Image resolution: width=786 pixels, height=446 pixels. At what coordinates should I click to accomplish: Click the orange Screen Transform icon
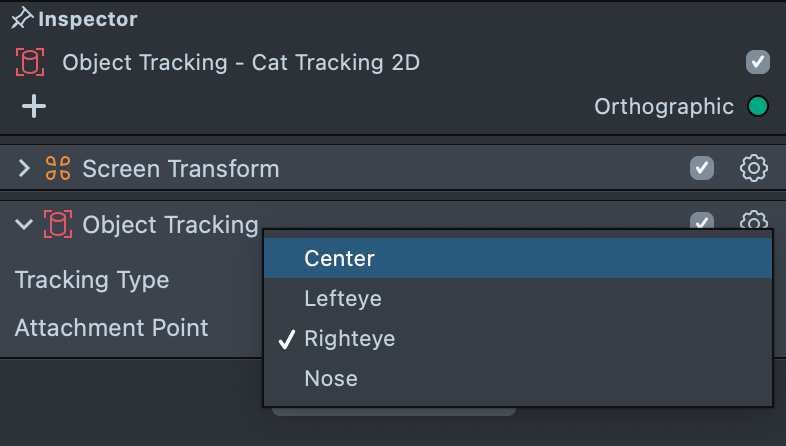[58, 169]
